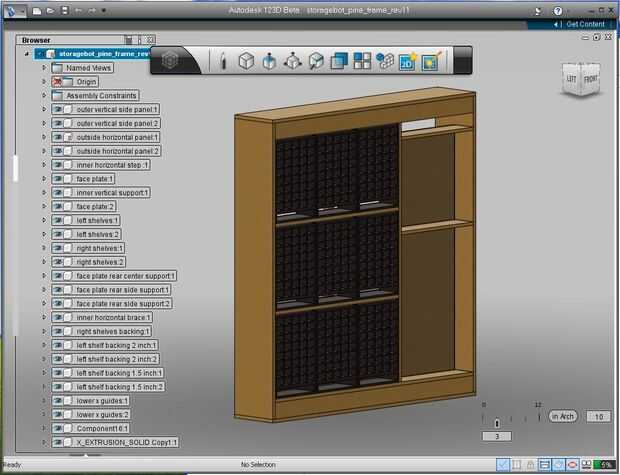Select the four-square pattern tool icon
The height and width of the screenshot is (475, 620).
[x=362, y=61]
